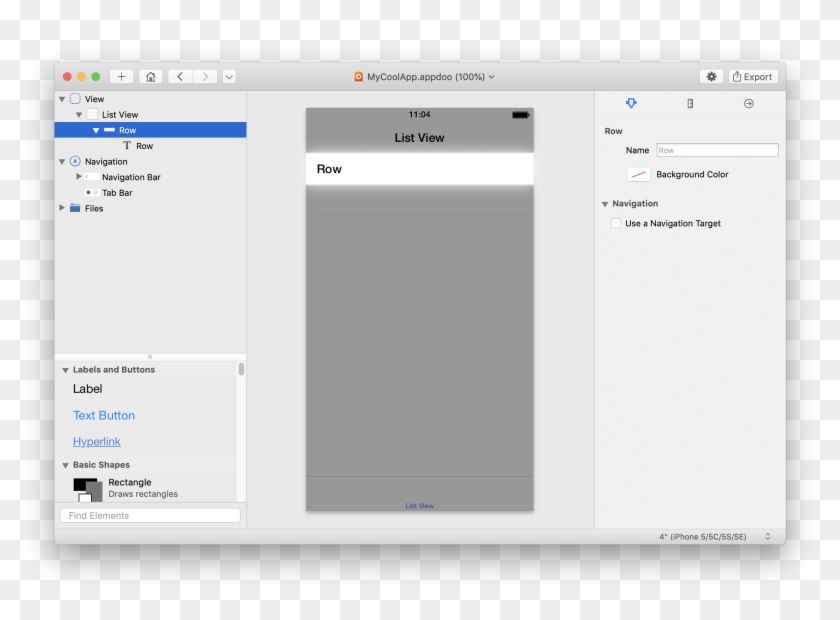Expand the Files folder in outline
840x620 pixels.
[62, 208]
